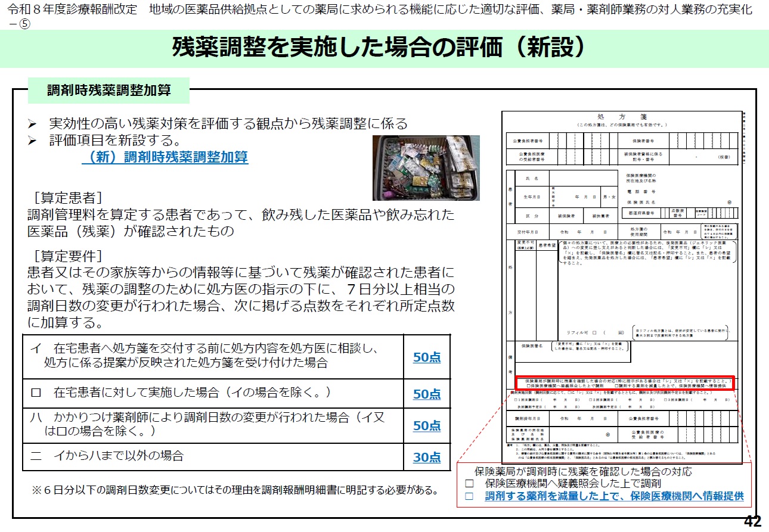Click the slide title 残薬調整を実施した場合の評価

coord(377,47)
